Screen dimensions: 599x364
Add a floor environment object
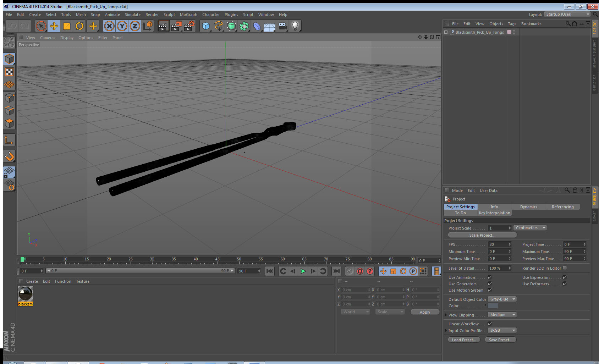pos(270,26)
